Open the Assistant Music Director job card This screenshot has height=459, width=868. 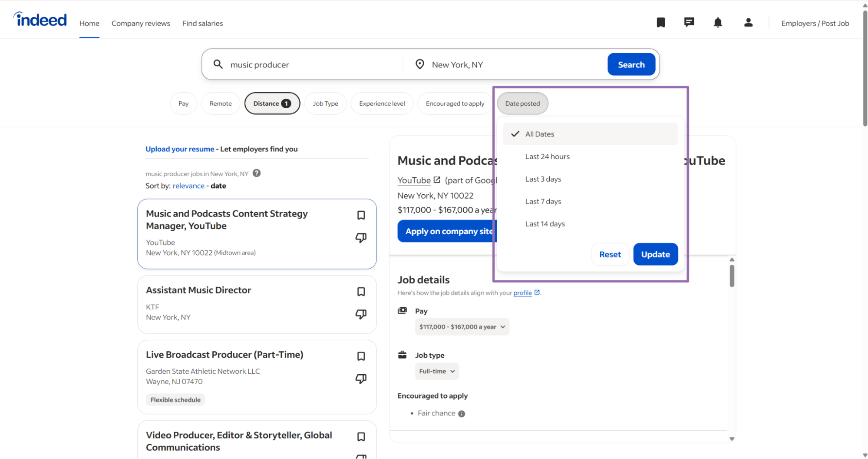pos(257,304)
